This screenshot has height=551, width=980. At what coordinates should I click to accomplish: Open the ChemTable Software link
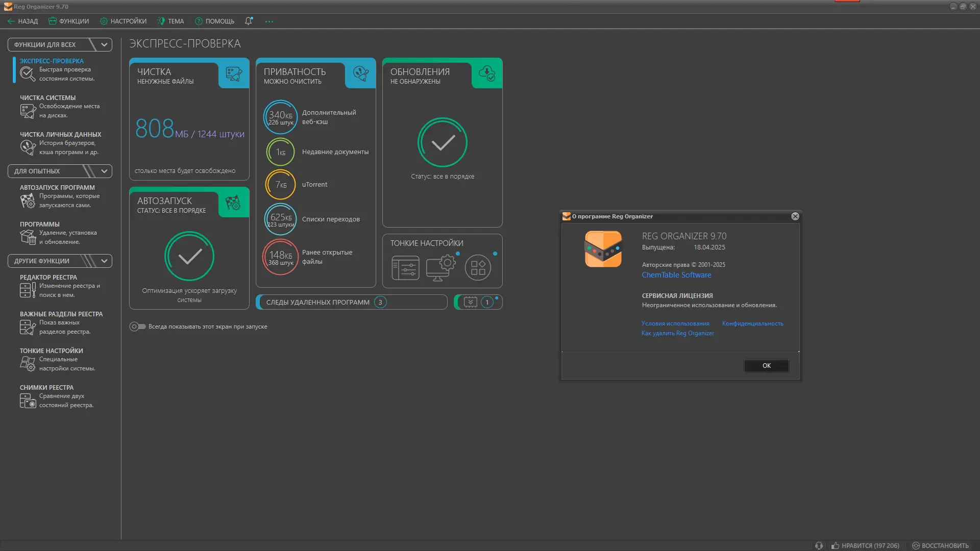[x=676, y=275]
